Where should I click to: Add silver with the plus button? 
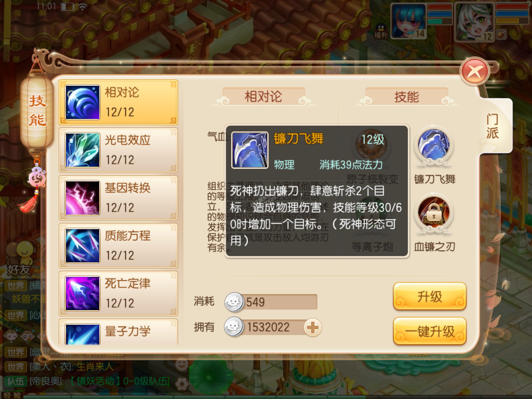pos(313,327)
